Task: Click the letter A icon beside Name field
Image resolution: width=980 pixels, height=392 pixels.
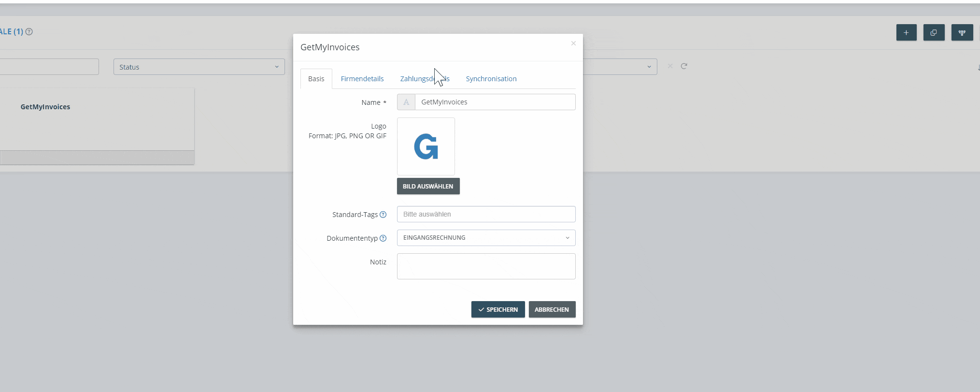Action: (406, 102)
